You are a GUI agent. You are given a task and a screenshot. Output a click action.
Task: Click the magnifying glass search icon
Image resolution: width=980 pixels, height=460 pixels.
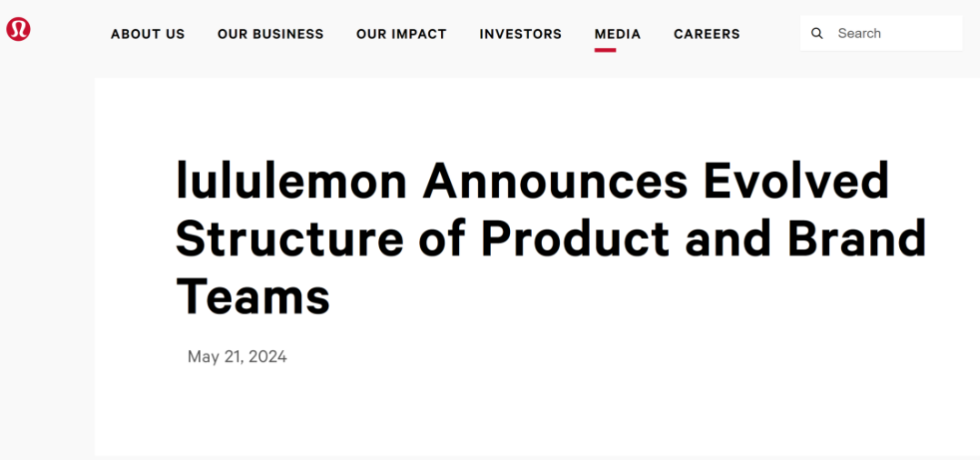[816, 34]
